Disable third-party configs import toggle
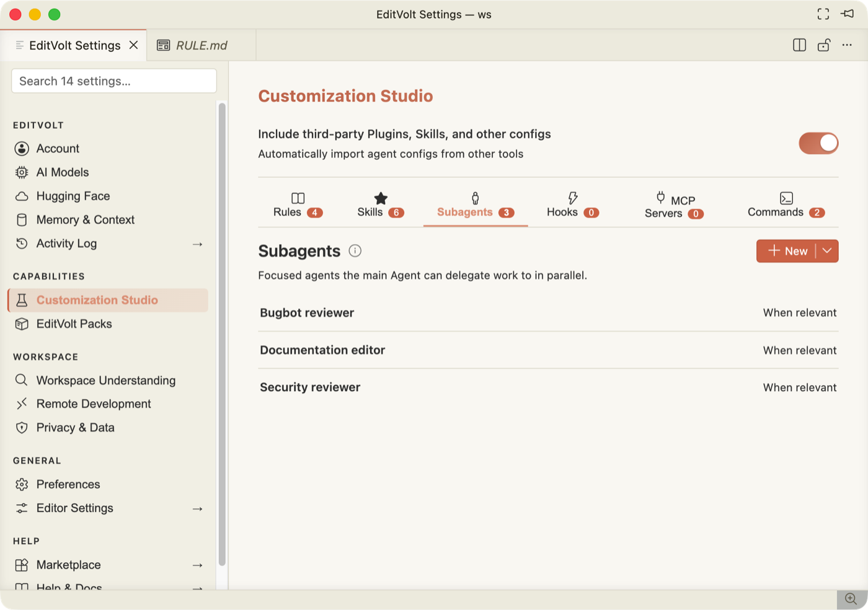The width and height of the screenshot is (868, 610). tap(818, 143)
